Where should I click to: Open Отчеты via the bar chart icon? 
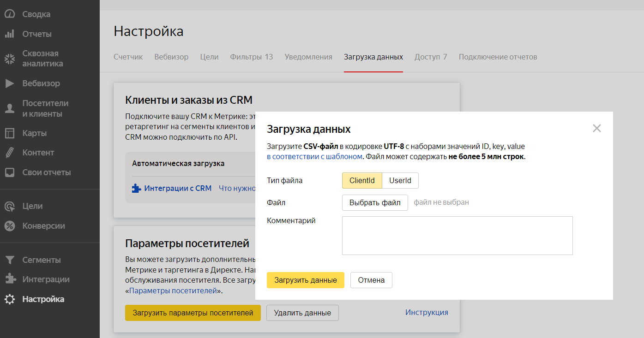tap(10, 34)
